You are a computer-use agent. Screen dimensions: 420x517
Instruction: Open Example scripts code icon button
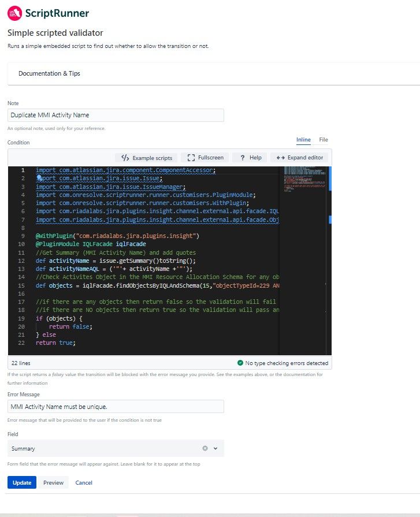146,158
